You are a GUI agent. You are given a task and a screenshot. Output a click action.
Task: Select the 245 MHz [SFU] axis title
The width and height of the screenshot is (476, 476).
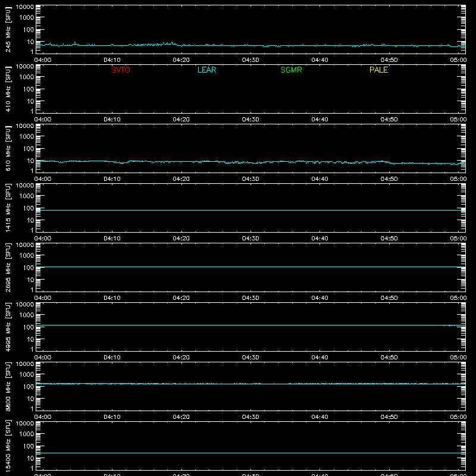[x=8, y=30]
